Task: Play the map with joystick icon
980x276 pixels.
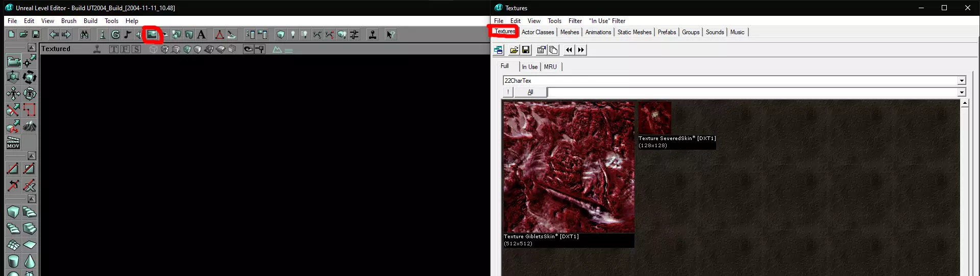Action: coord(373,34)
